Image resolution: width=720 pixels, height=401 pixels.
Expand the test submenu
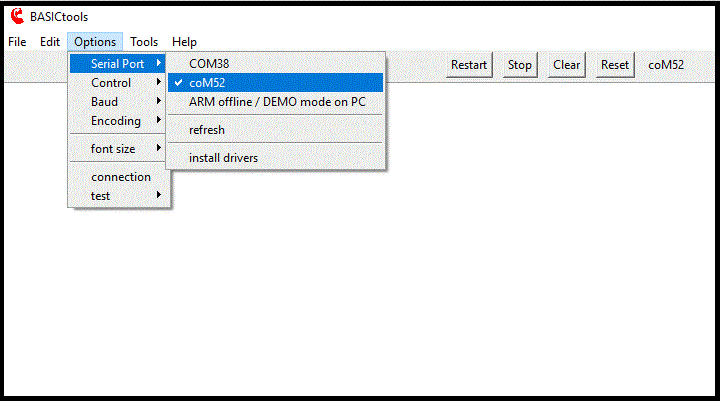[101, 196]
